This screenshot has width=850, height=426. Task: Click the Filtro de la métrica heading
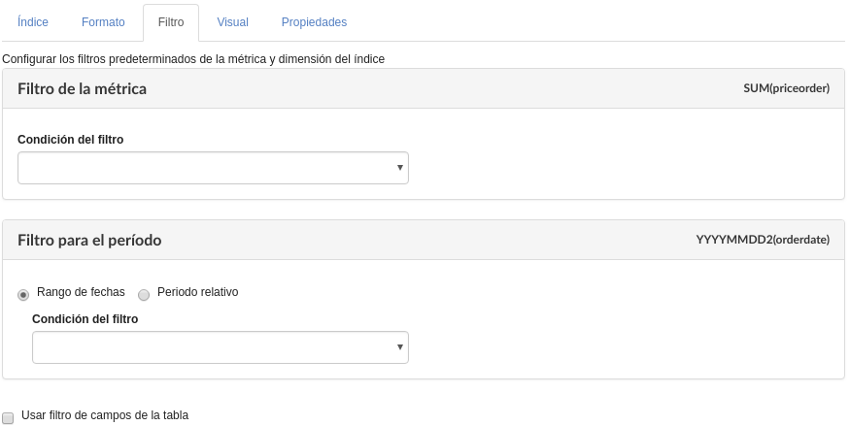coord(82,89)
